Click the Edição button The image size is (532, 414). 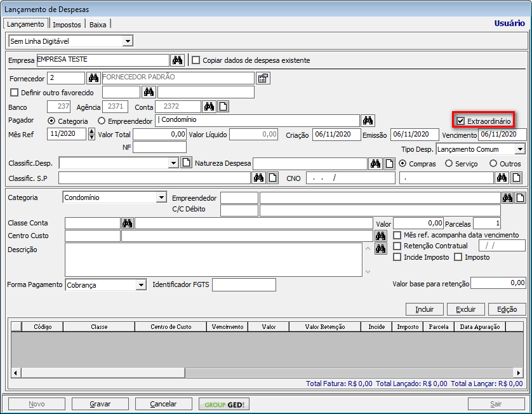(x=507, y=309)
